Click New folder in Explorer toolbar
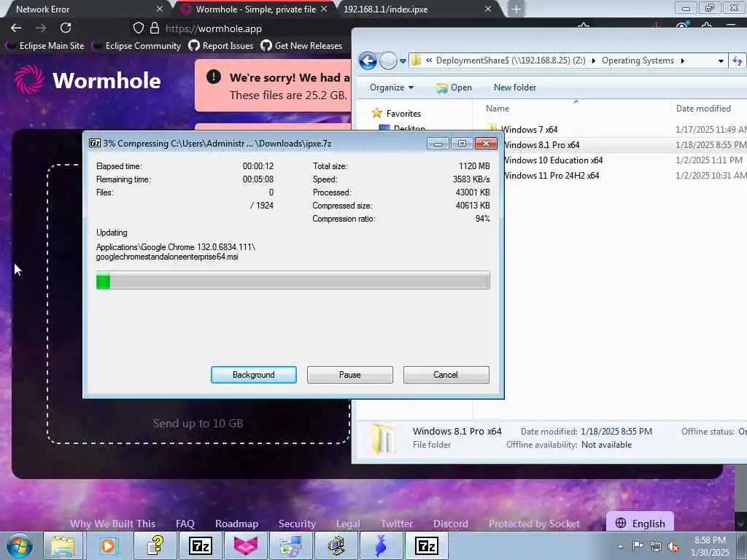 [x=515, y=87]
